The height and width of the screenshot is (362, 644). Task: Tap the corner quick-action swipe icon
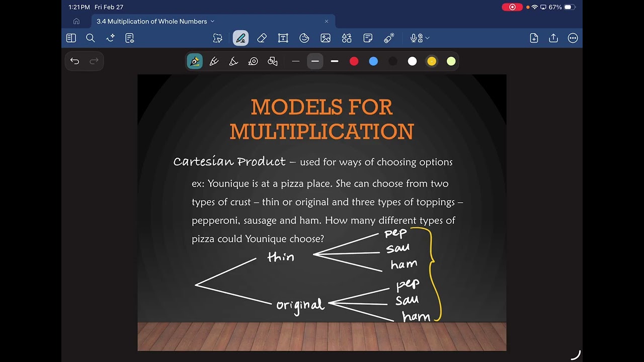click(576, 355)
